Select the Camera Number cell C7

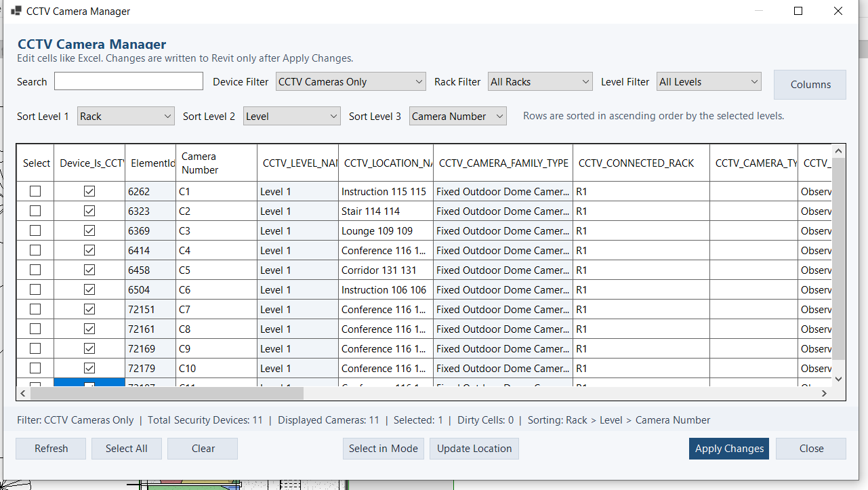(216, 309)
